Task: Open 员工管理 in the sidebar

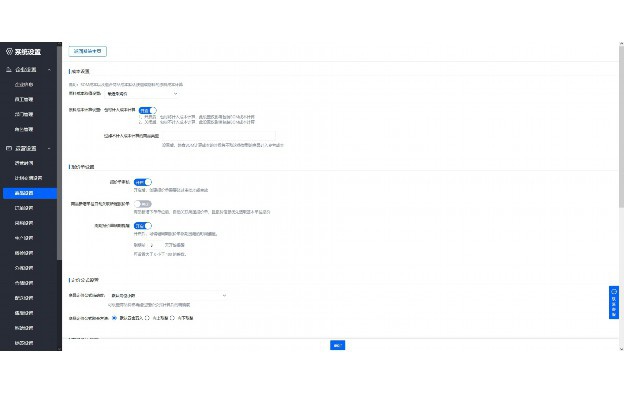Action: tap(24, 99)
